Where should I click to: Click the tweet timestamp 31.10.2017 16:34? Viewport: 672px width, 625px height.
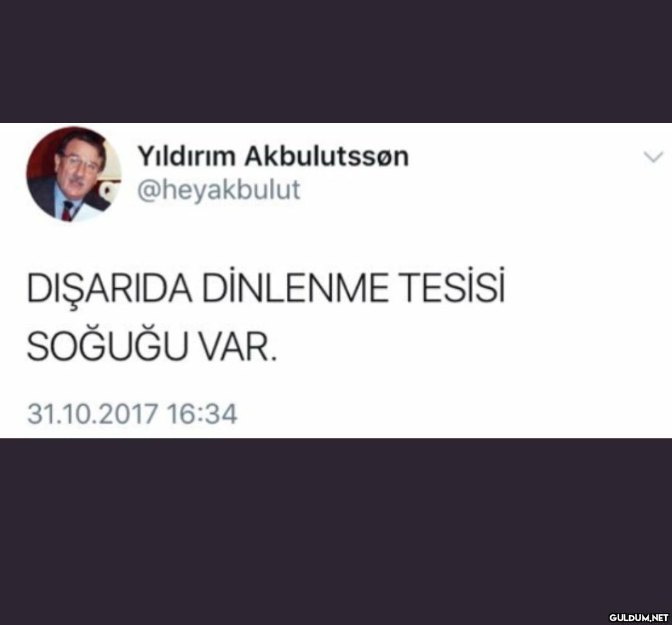(x=132, y=414)
